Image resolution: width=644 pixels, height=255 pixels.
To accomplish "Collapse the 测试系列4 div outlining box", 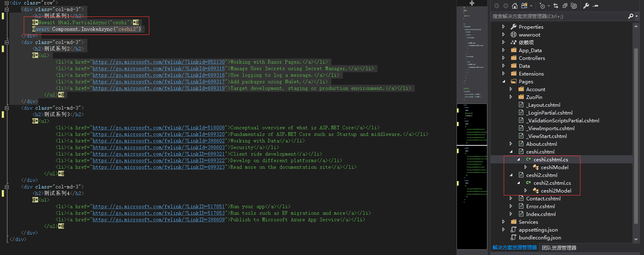I will point(7,187).
